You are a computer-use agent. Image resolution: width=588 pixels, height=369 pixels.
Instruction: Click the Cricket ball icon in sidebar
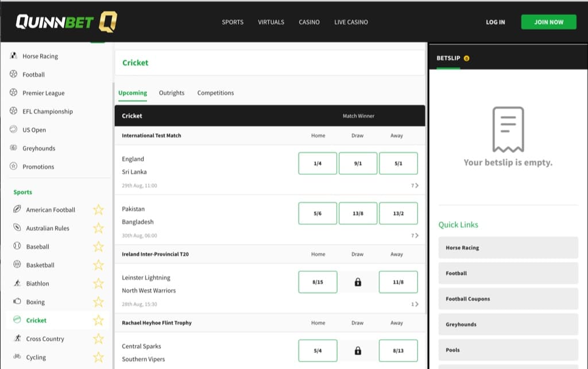coord(17,320)
